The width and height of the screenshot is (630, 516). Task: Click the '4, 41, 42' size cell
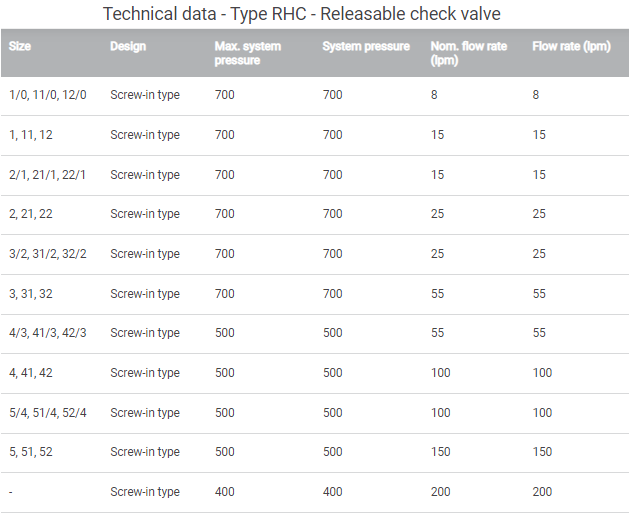point(31,373)
